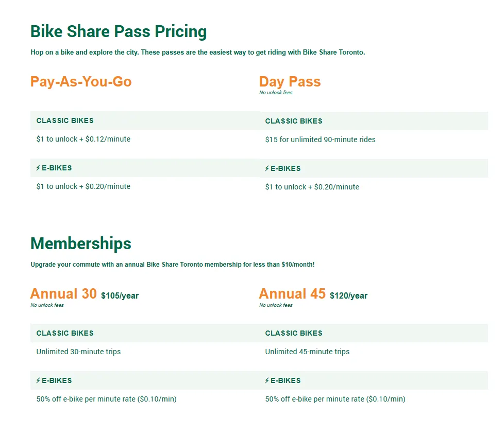Click lightning bolt icon under Annual 30
This screenshot has width=504, height=435.
coord(38,380)
